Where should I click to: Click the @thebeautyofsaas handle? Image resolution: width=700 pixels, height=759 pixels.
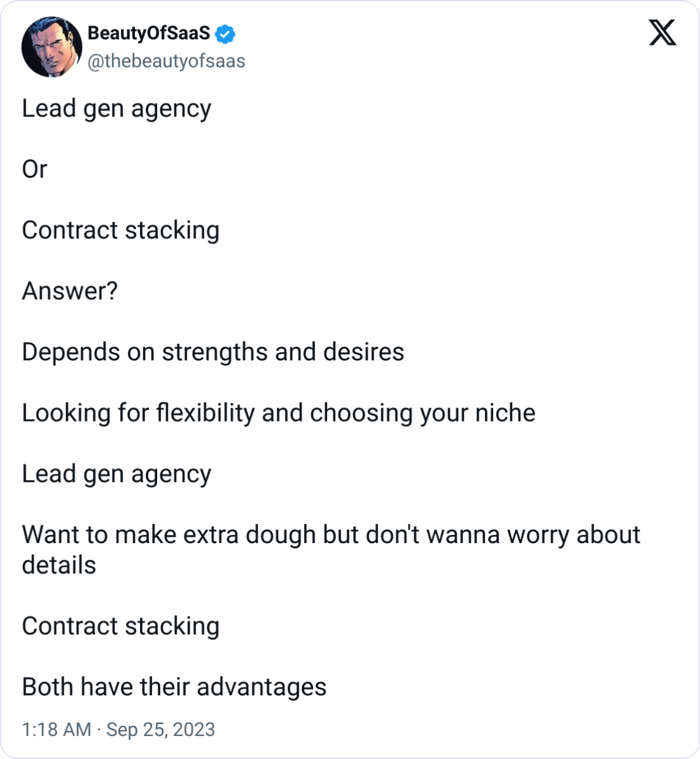167,62
